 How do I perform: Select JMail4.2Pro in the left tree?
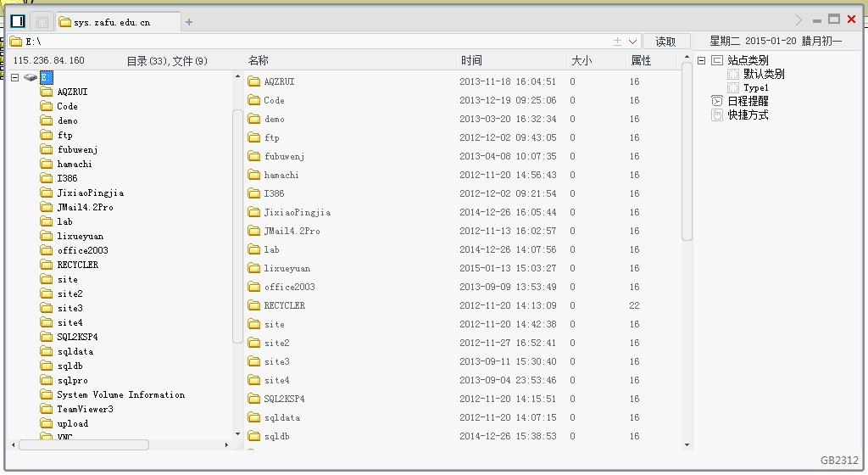click(86, 207)
